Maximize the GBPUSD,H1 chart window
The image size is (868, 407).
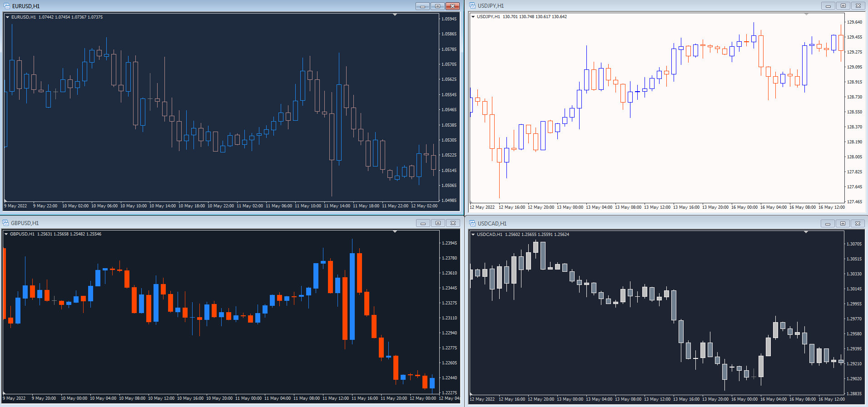[438, 223]
